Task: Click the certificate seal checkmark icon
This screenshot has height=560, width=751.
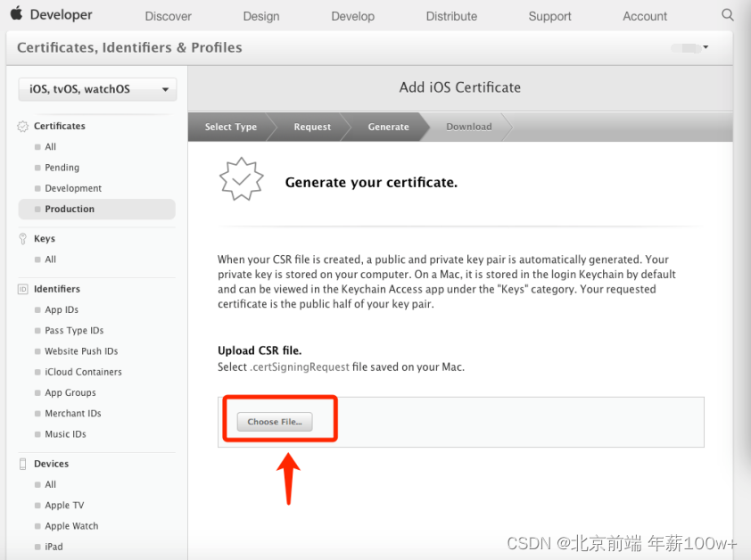Action: [x=242, y=179]
